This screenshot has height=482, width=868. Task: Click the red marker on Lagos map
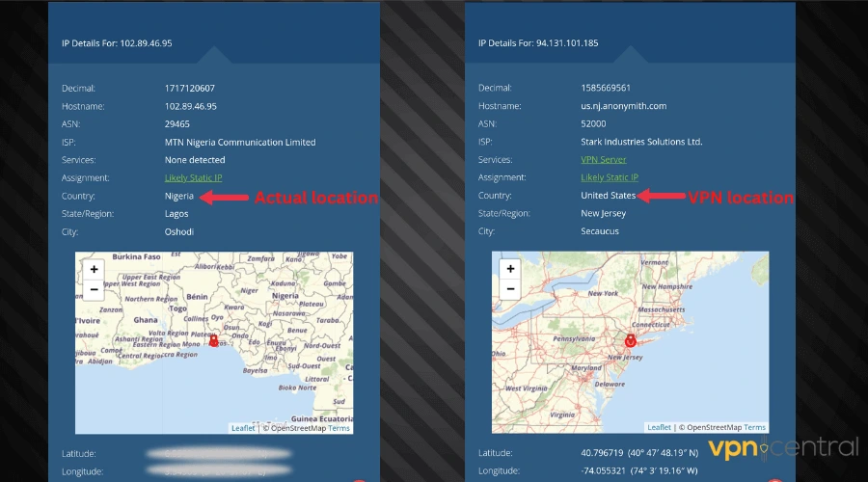pyautogui.click(x=214, y=340)
